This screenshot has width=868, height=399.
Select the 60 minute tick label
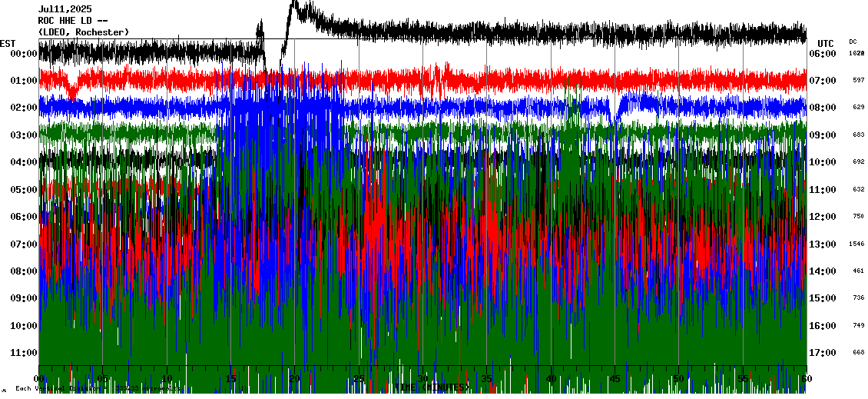[x=806, y=379]
